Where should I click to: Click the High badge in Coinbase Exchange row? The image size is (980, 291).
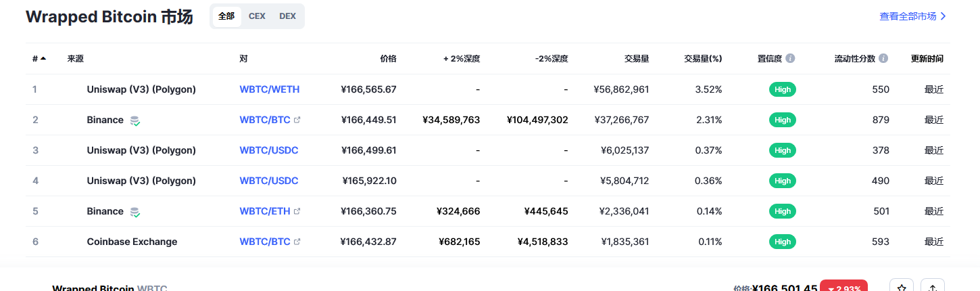783,242
